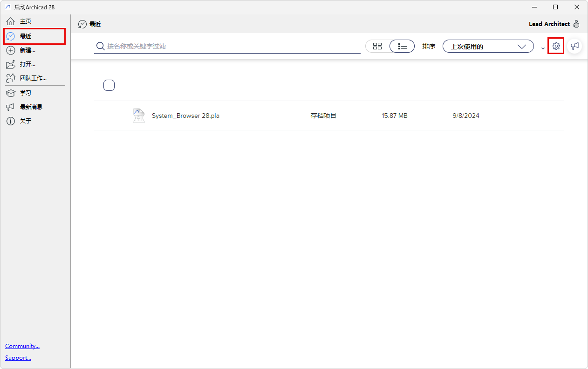The width and height of the screenshot is (588, 369).
Task: Switch to grid tile view
Action: (377, 46)
